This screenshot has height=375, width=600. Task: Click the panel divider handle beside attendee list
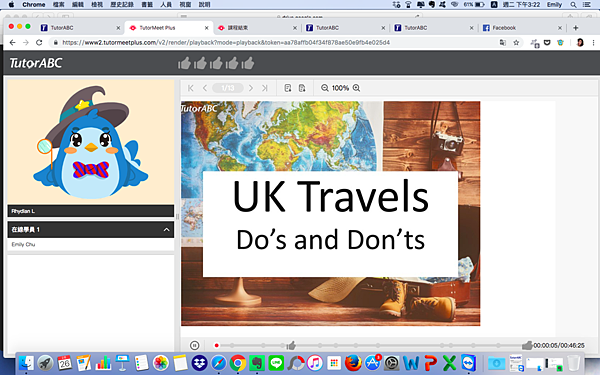[177, 217]
